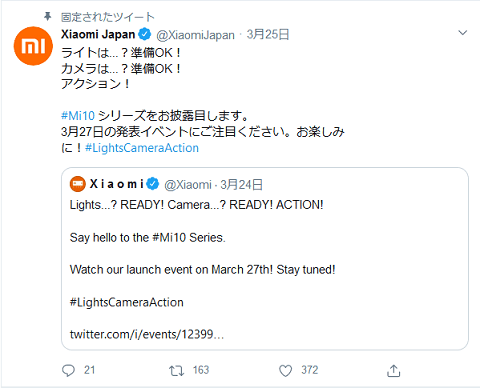Click verified badge in quoted Xiaomi tweet
This screenshot has width=480, height=388.
(153, 184)
